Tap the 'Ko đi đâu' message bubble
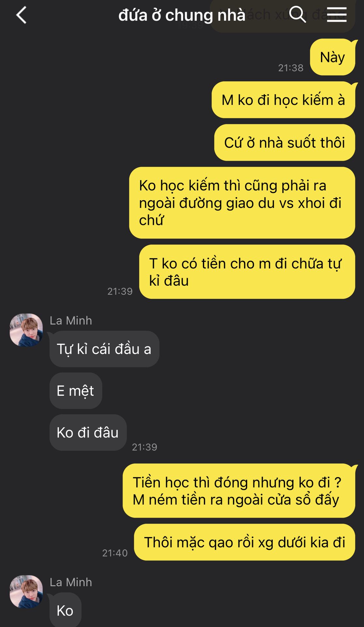This screenshot has height=627, width=364. coord(88,433)
